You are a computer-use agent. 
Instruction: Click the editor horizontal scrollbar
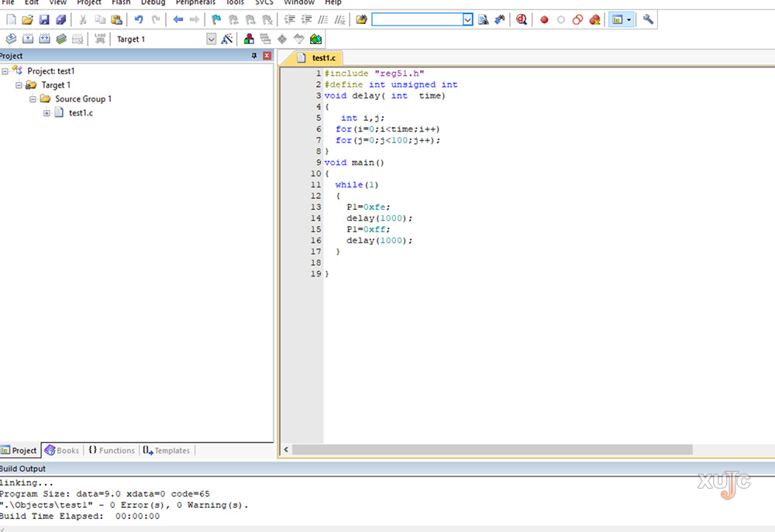(492, 449)
